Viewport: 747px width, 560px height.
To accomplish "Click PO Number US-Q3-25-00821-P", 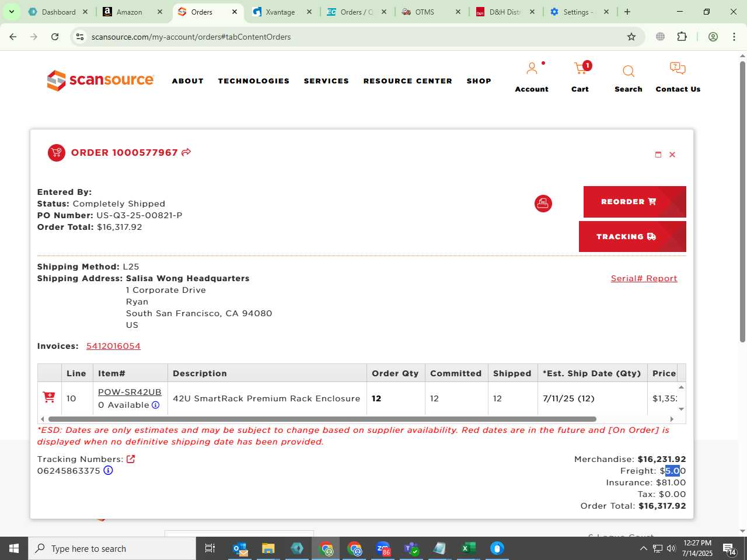I will pos(110,215).
